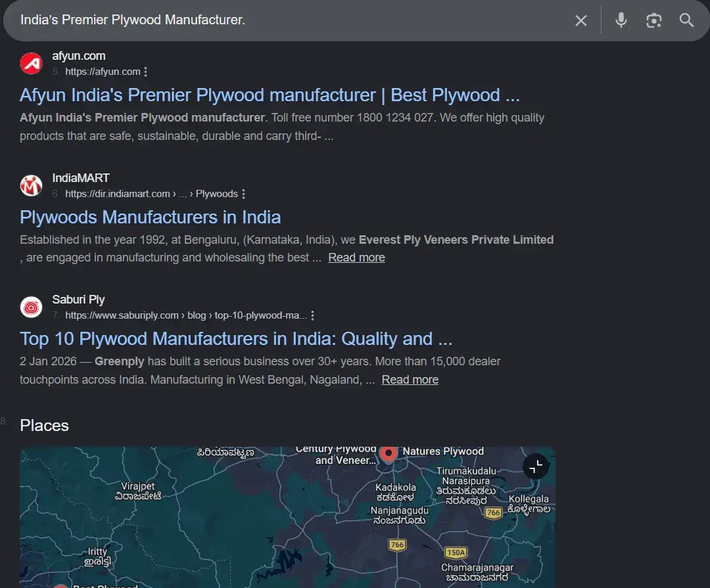Click Nanjanagudu on the map
Screen dimensions: 710x588
point(400,516)
